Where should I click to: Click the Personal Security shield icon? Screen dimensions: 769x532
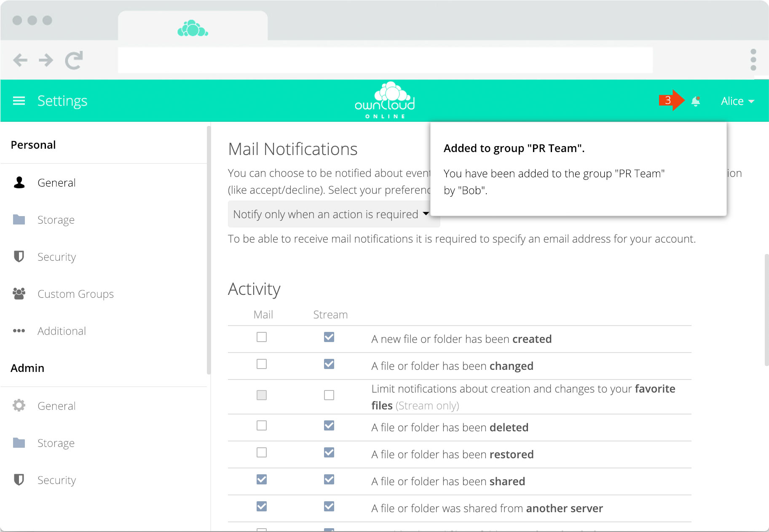tap(19, 257)
